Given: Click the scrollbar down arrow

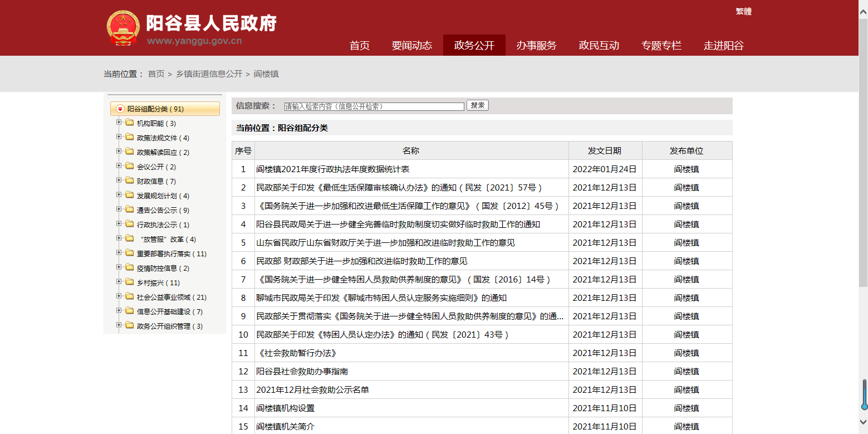Looking at the screenshot, I should [x=864, y=422].
